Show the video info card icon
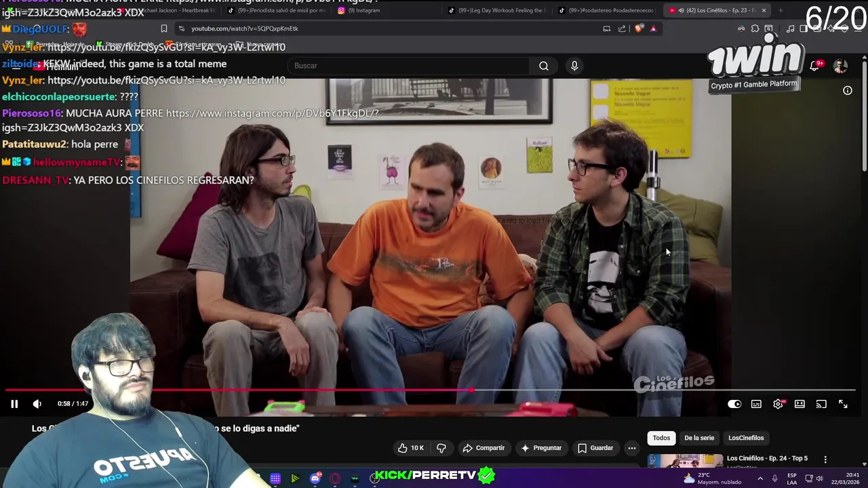This screenshot has height=488, width=868. (x=848, y=90)
